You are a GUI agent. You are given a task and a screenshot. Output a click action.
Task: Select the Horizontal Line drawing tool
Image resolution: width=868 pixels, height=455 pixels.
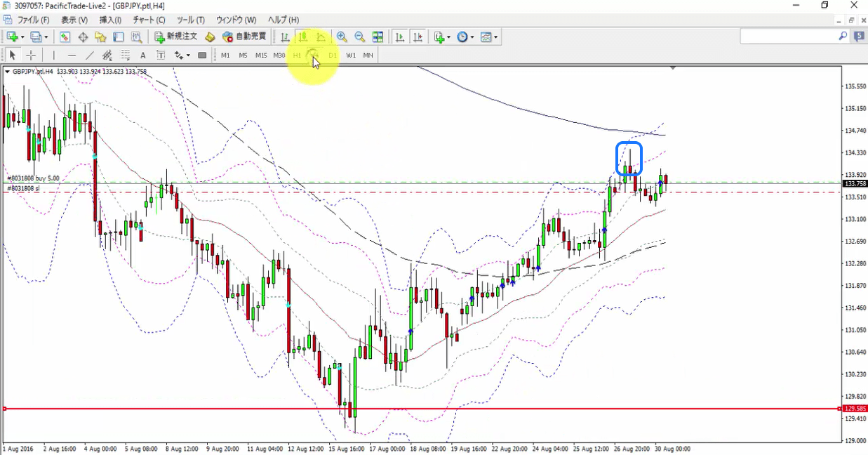click(72, 55)
